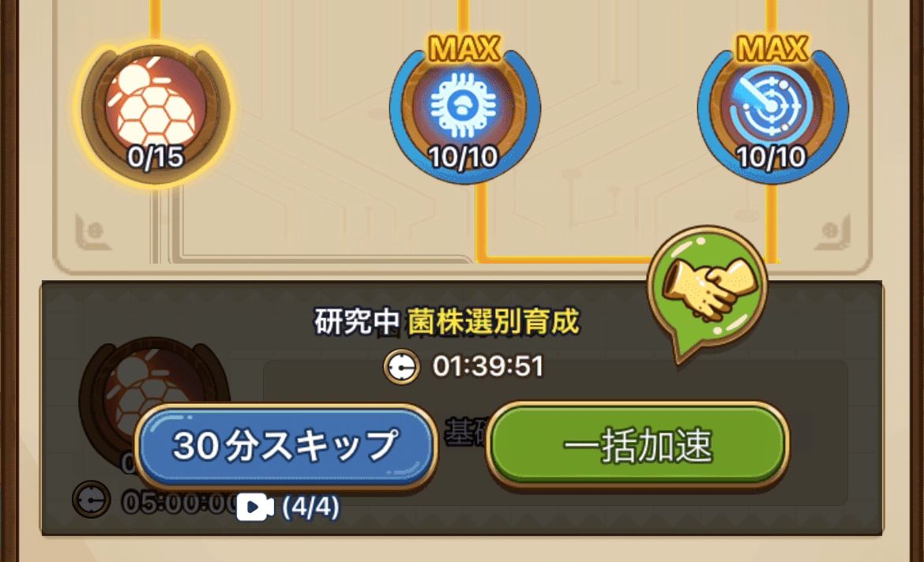Click the 01:39:51 remaining time text

tap(488, 366)
